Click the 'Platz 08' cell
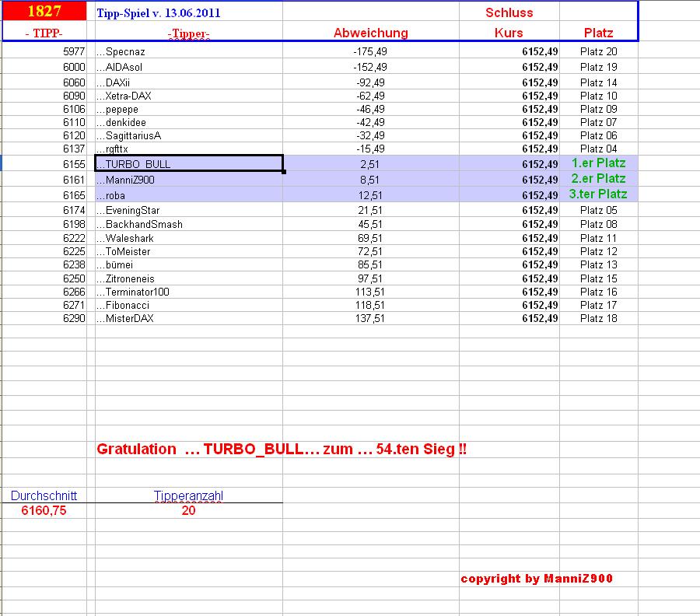The width and height of the screenshot is (700, 616). pyautogui.click(x=598, y=224)
